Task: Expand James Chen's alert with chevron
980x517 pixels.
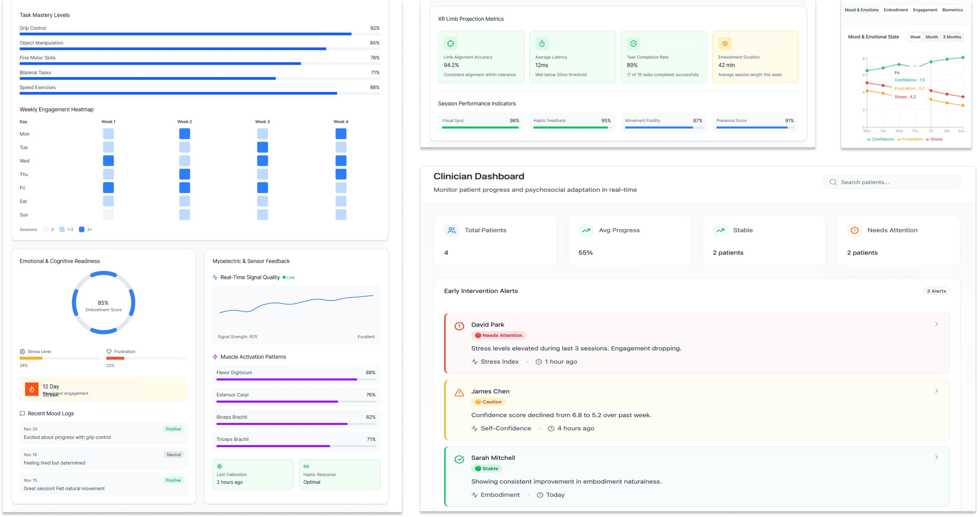Action: 936,391
